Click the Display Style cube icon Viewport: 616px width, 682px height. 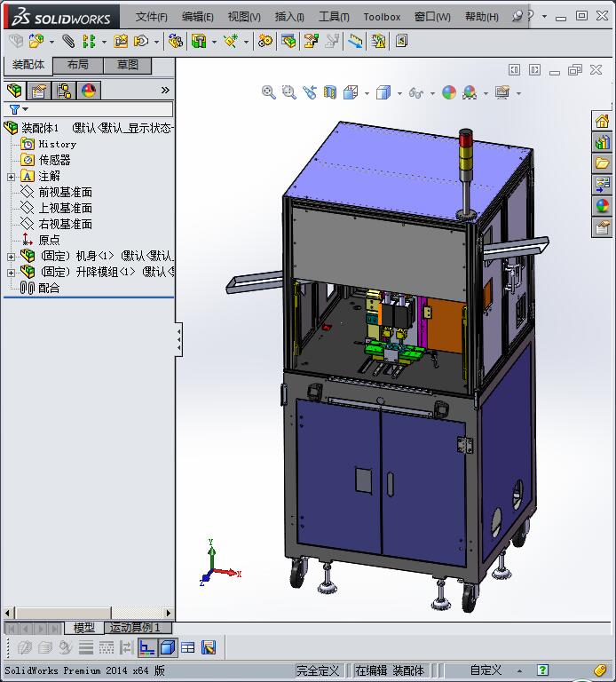383,92
